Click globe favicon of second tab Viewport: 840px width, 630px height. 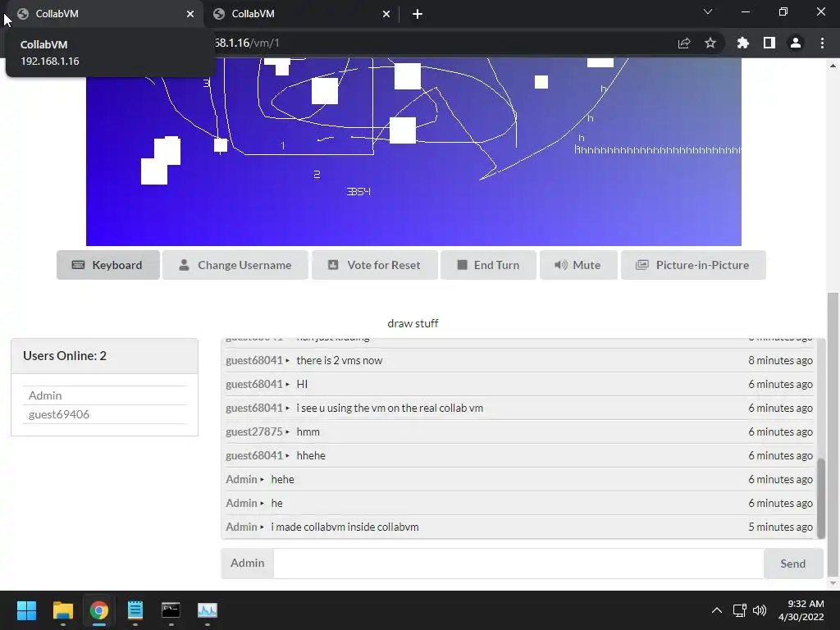click(x=218, y=14)
